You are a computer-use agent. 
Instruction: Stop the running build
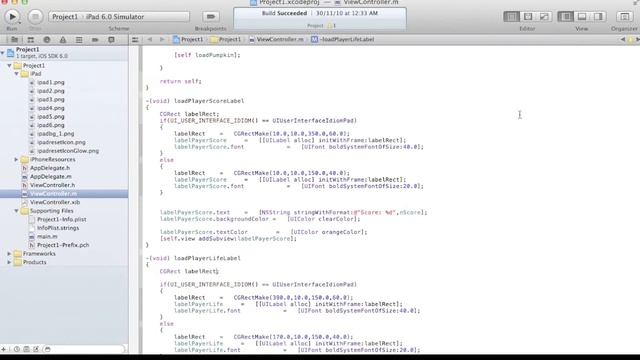[x=35, y=17]
